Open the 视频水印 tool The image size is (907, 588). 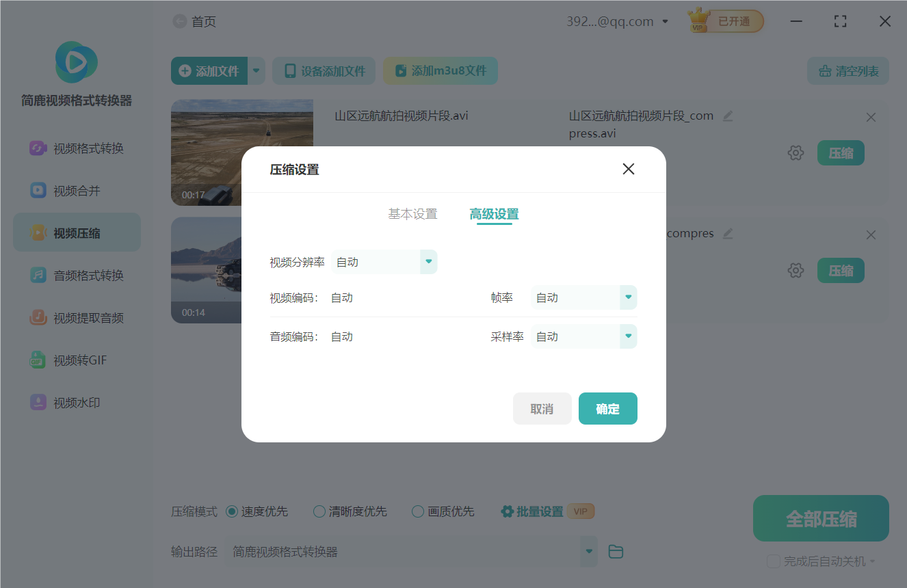tap(77, 402)
